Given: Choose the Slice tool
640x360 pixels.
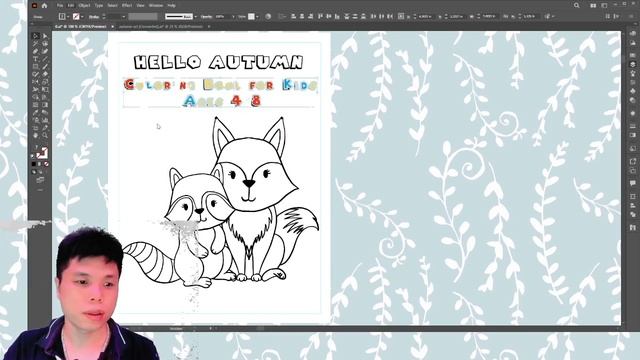Looking at the screenshot, I should point(45,128).
